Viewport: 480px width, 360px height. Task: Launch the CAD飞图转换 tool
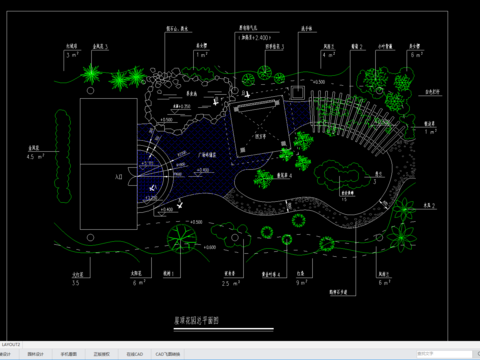pyautogui.click(x=168, y=354)
